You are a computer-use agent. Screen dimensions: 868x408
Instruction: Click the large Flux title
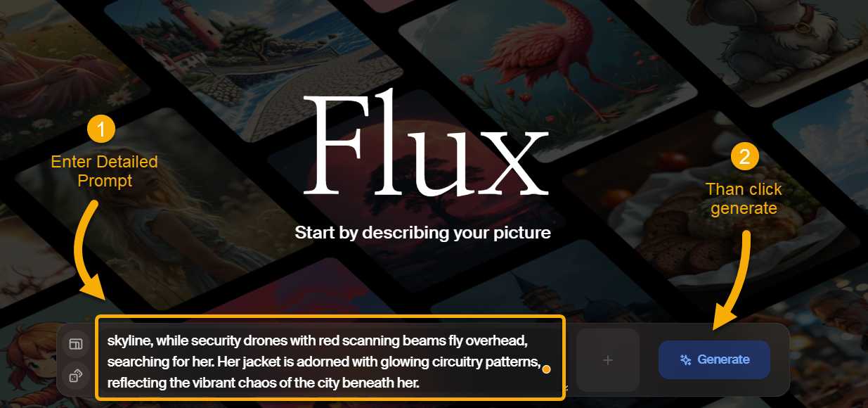pos(426,146)
